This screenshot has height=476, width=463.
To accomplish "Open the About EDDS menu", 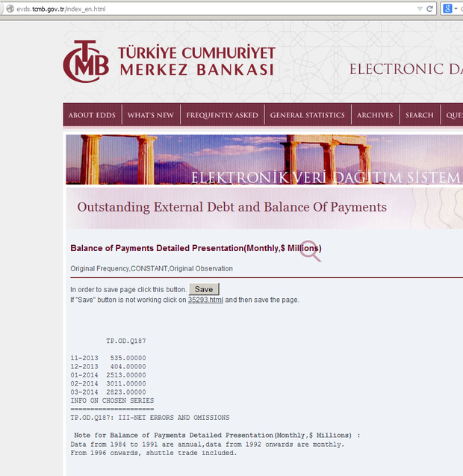I will click(92, 115).
